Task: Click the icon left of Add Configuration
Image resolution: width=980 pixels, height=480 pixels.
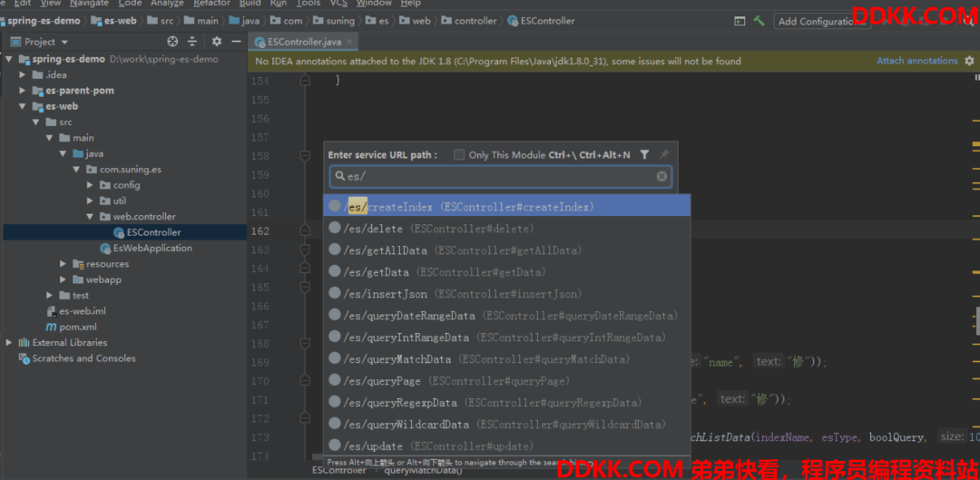Action: (x=740, y=21)
